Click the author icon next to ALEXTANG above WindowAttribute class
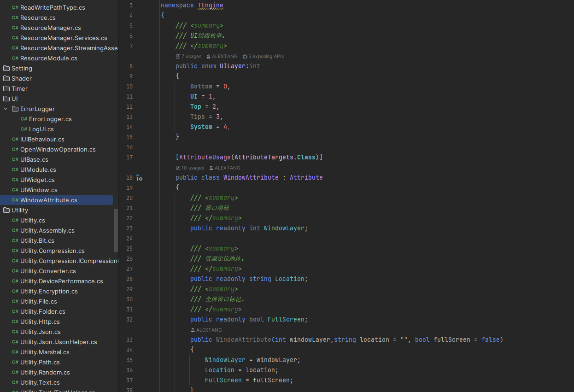Screen dimensions: 574x392 point(211,168)
